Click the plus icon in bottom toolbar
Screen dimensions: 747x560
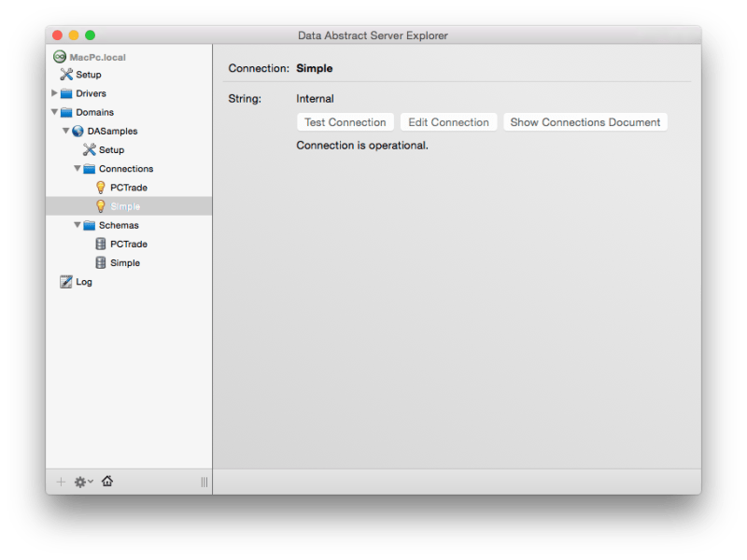tap(59, 482)
